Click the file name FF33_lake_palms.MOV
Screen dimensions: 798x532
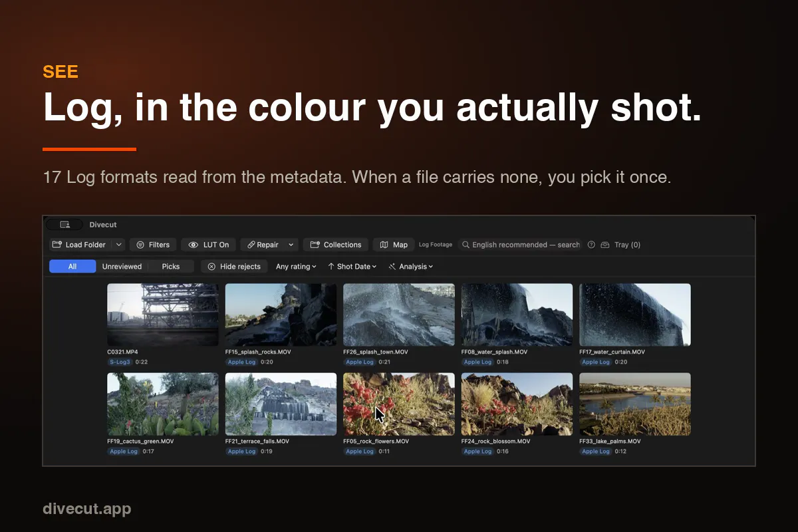click(x=610, y=441)
